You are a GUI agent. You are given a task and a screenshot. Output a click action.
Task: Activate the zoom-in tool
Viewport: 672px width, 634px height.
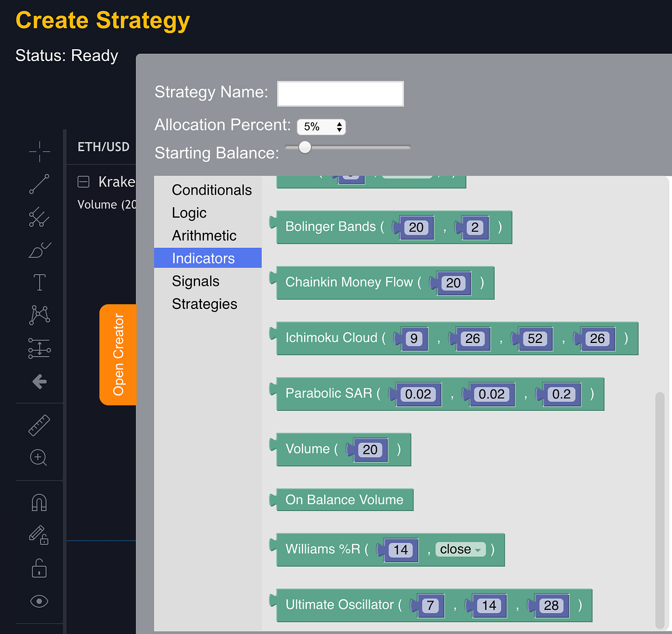pos(39,458)
